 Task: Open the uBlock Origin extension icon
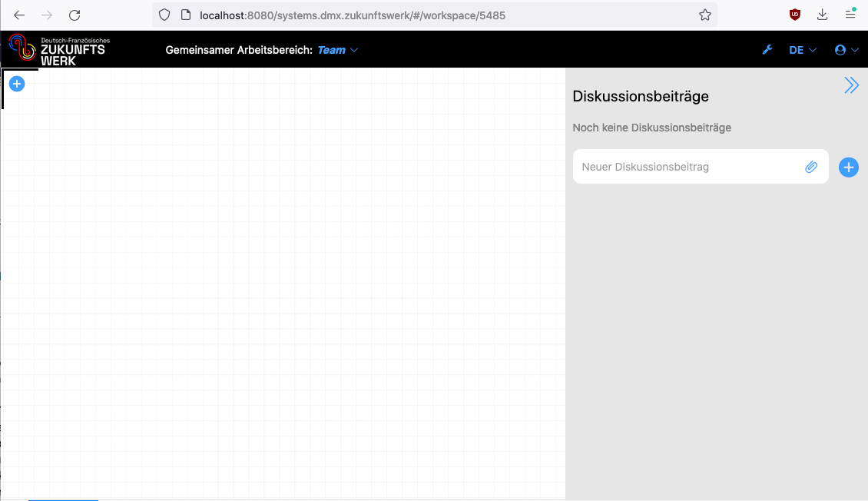point(795,15)
